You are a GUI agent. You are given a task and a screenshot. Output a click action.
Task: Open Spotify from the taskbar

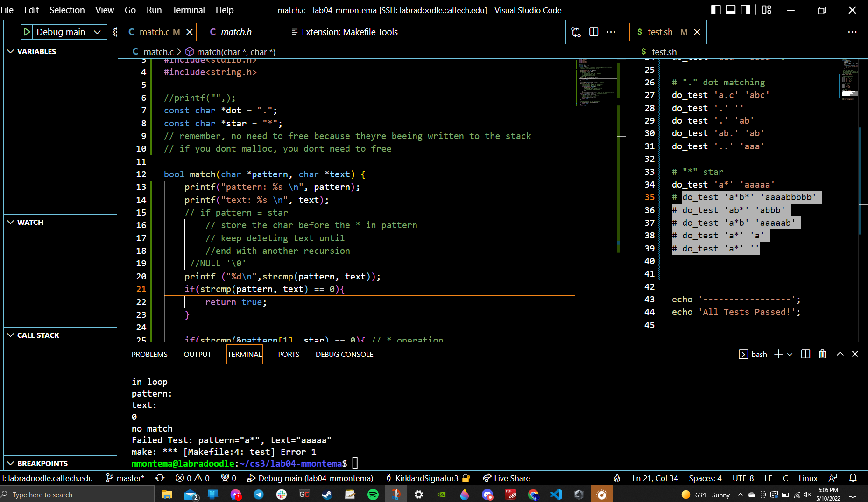tap(373, 495)
